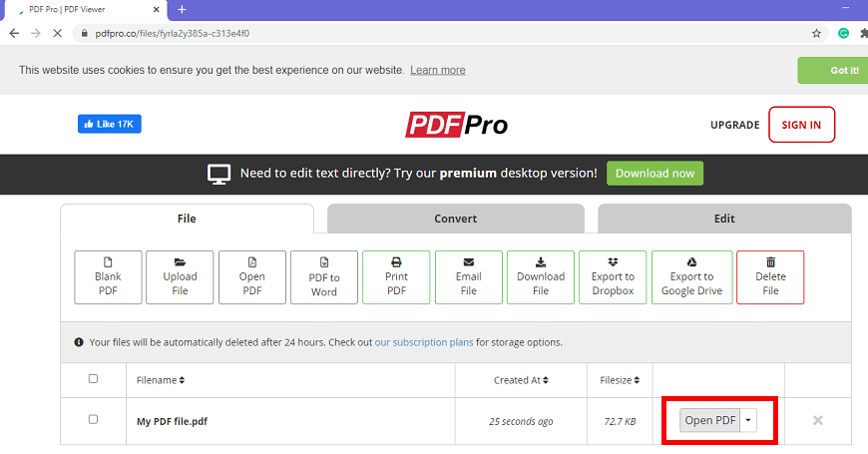Screen dimensions: 868x454
Task: Close the PDF Pro browser tab
Action: [x=156, y=9]
